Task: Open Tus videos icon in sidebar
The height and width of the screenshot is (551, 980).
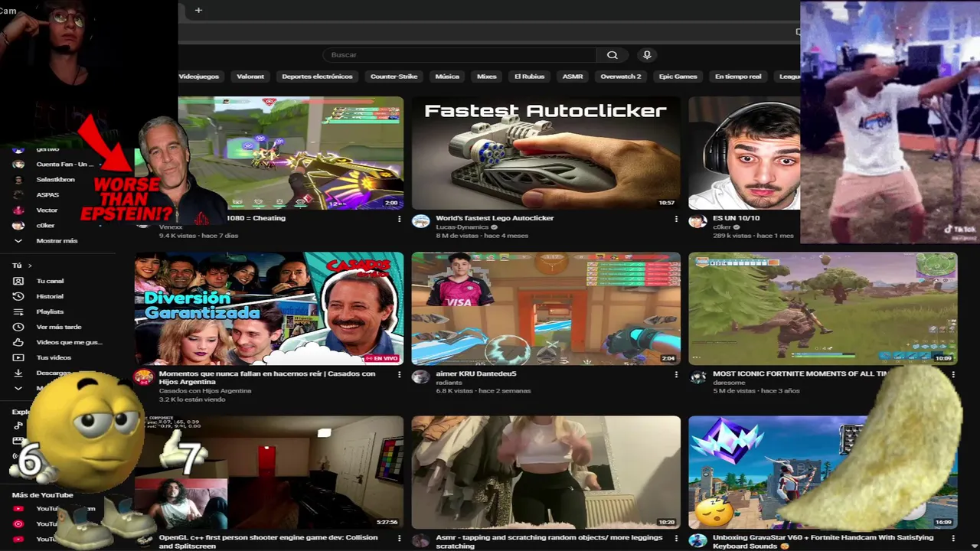Action: (18, 357)
